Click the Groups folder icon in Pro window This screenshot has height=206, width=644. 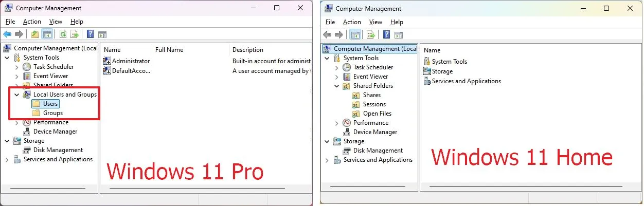click(x=37, y=113)
